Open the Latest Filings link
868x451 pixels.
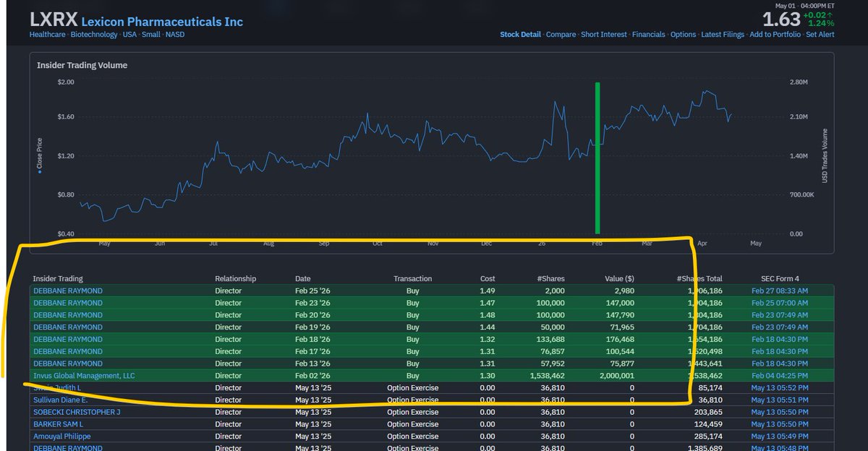[723, 35]
